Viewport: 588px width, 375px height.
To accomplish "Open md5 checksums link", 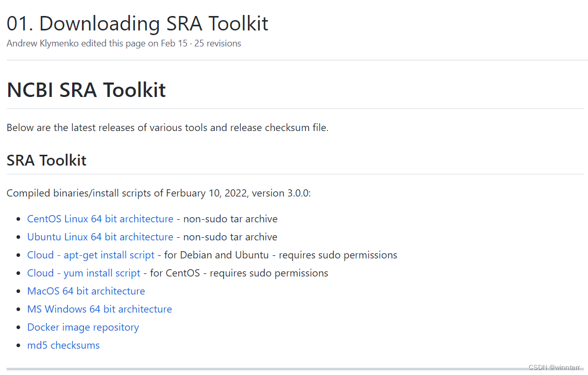I will coord(63,345).
